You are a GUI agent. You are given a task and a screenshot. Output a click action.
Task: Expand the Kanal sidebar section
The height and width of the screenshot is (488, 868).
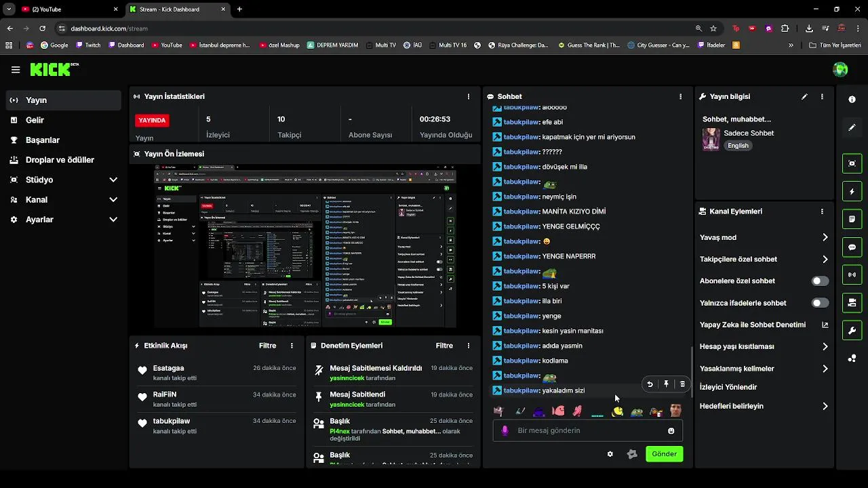click(113, 200)
